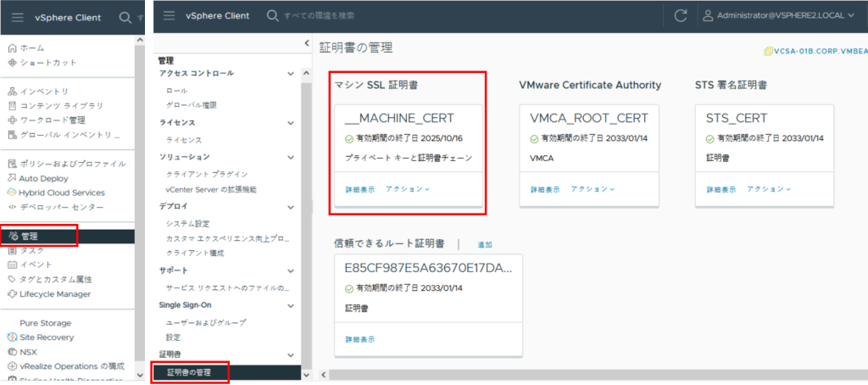868x385 pixels.
Task: Open タスク tasks item
Action: point(26,250)
